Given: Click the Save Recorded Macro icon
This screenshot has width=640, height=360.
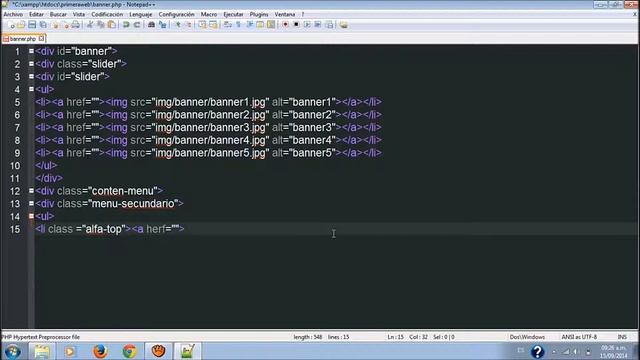Looking at the screenshot, I should coord(329,25).
